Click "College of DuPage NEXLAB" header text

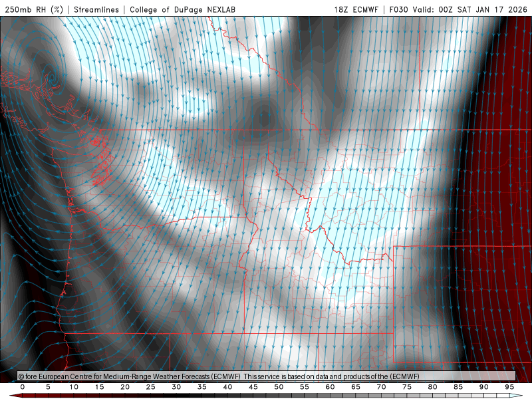(x=182, y=9)
